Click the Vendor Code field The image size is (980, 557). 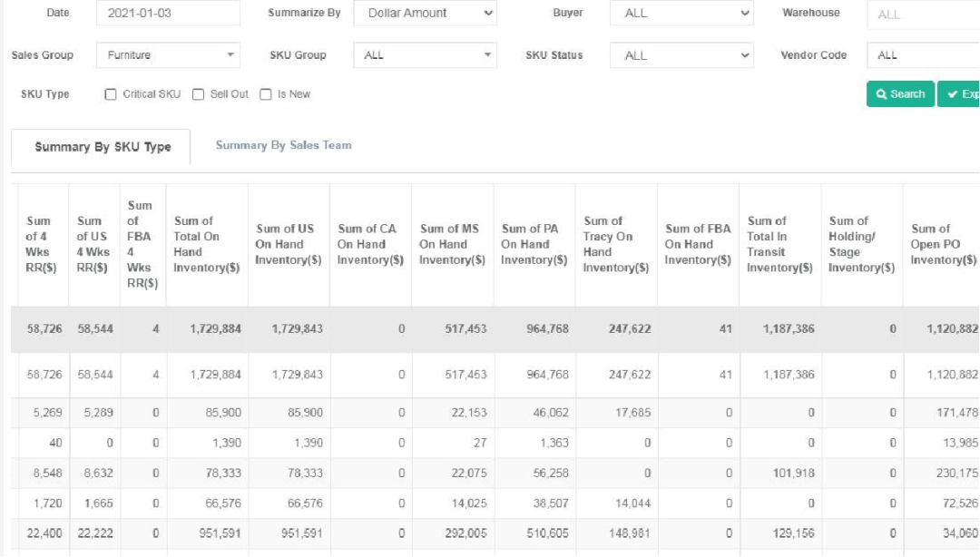922,55
